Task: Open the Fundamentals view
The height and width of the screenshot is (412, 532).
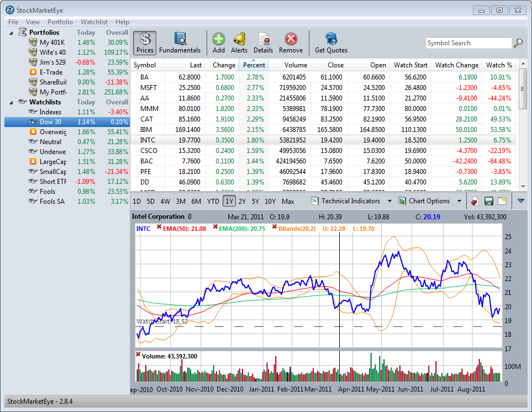Action: coord(180,43)
